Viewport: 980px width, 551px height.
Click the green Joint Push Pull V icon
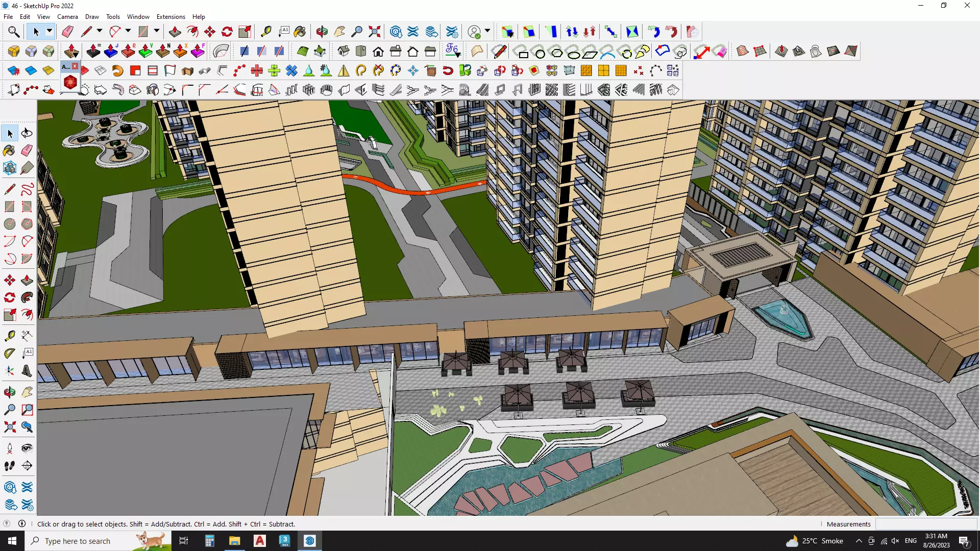[145, 51]
